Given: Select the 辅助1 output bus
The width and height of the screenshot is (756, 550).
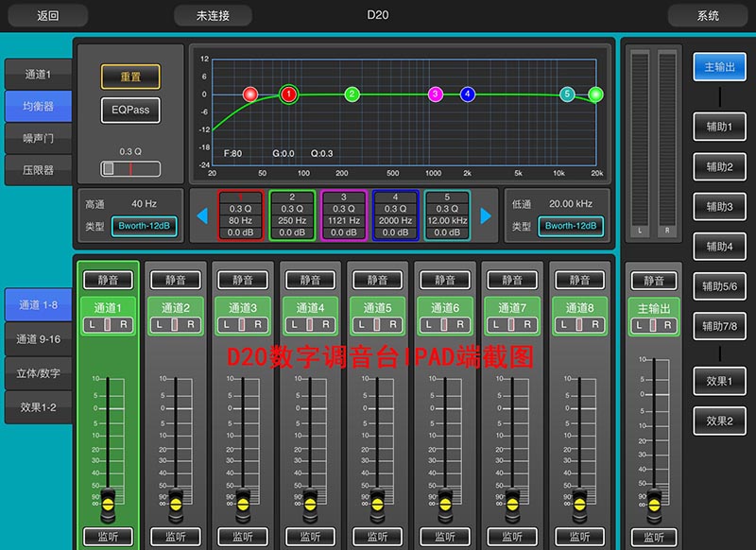Looking at the screenshot, I should pos(719,127).
